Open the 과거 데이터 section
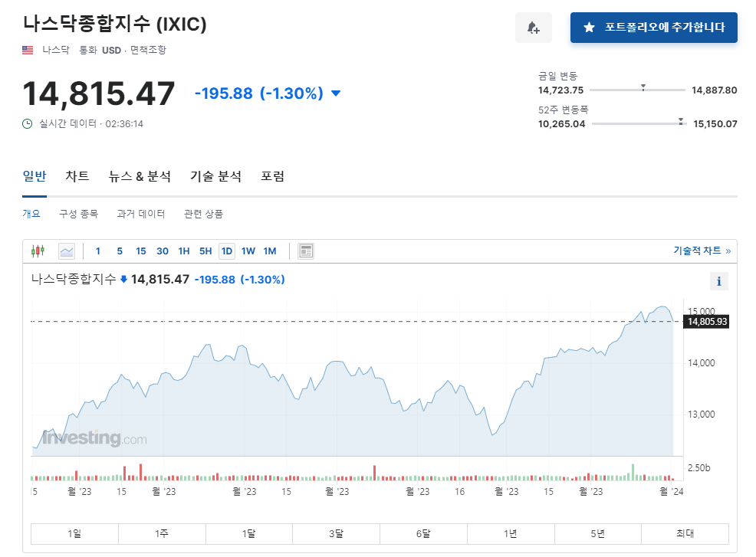The width and height of the screenshot is (756, 557). click(x=140, y=215)
